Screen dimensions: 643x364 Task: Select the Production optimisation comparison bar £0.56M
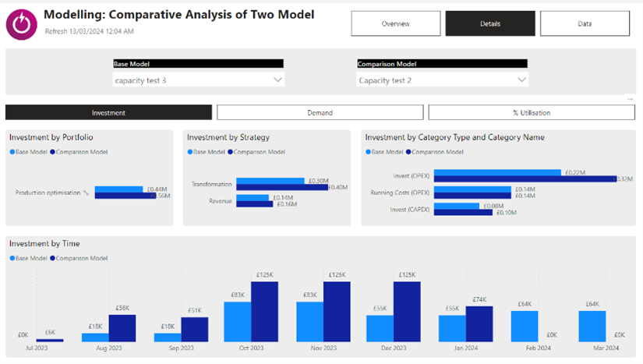click(125, 196)
